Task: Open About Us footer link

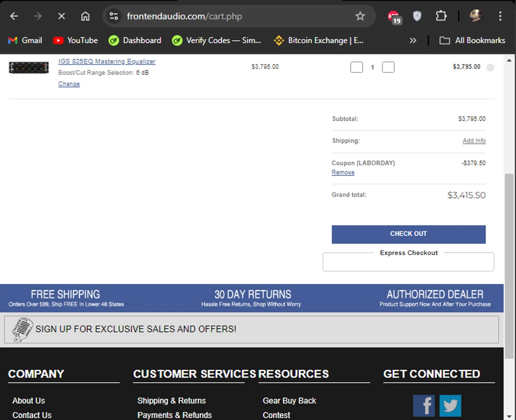Action: click(x=29, y=401)
